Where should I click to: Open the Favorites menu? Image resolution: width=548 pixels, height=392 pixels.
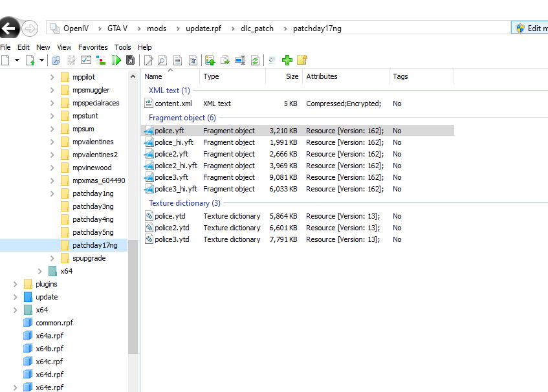[93, 47]
